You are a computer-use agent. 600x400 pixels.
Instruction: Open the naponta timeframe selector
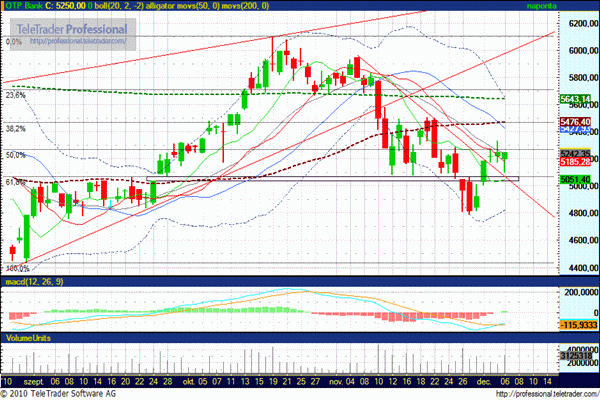point(572,6)
